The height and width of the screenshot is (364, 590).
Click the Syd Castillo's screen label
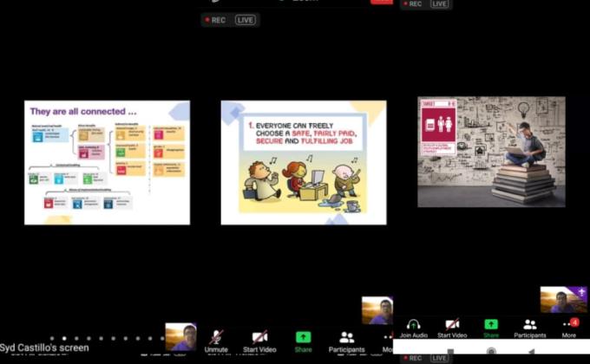pos(45,348)
